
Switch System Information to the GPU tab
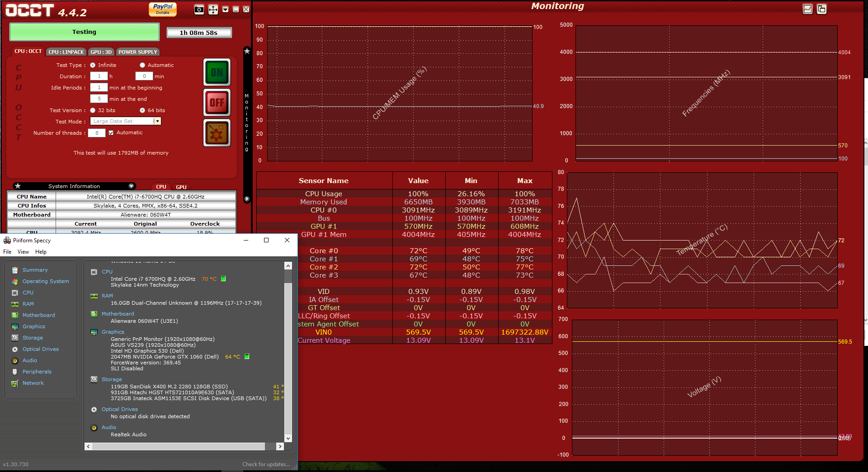pos(181,187)
